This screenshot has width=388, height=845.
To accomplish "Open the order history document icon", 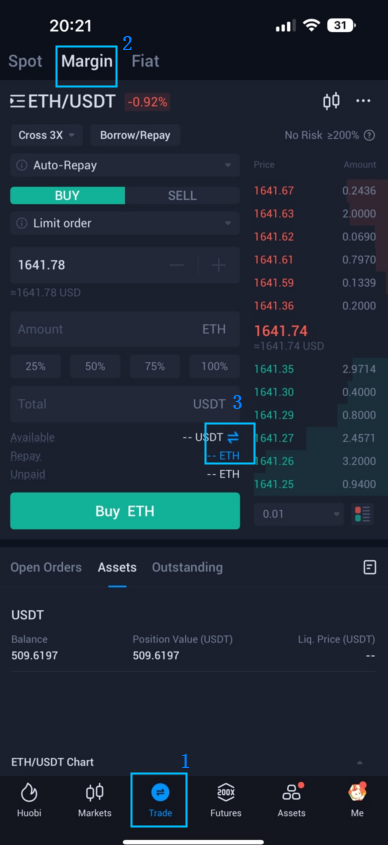I will coord(370,567).
